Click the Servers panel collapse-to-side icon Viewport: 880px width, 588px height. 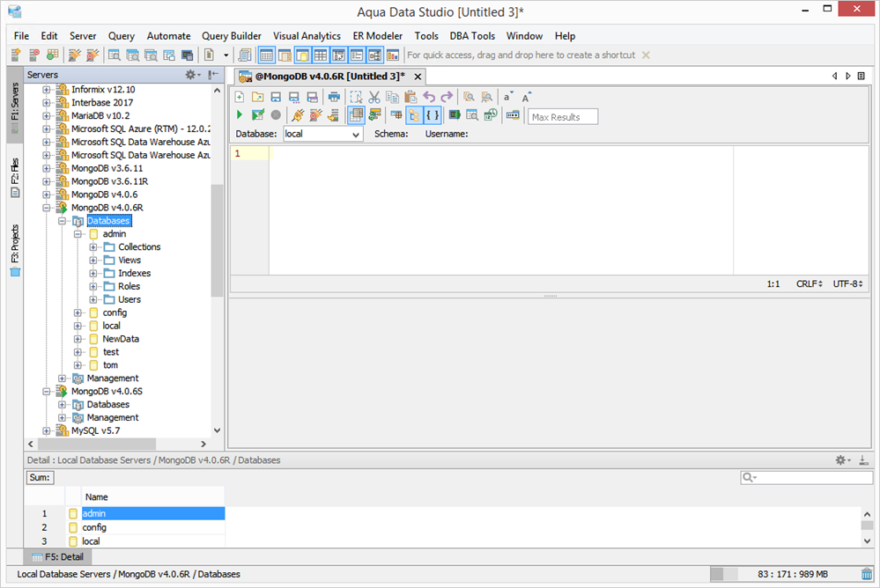coord(213,75)
